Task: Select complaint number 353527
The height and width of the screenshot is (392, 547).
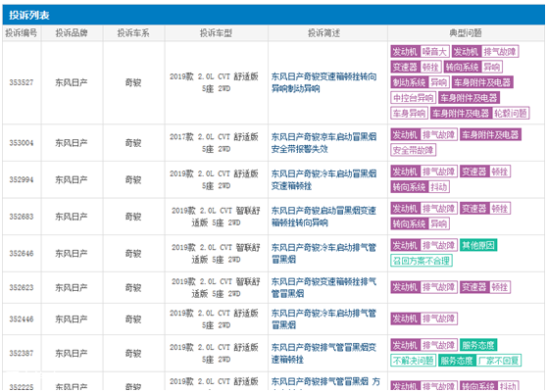Action: click(22, 82)
